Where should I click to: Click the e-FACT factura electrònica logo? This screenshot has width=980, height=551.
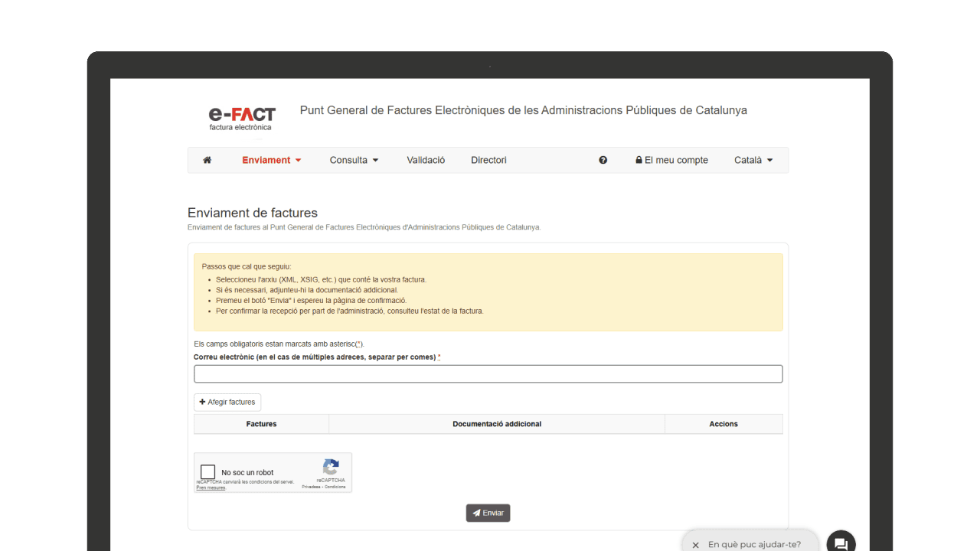coord(241,117)
